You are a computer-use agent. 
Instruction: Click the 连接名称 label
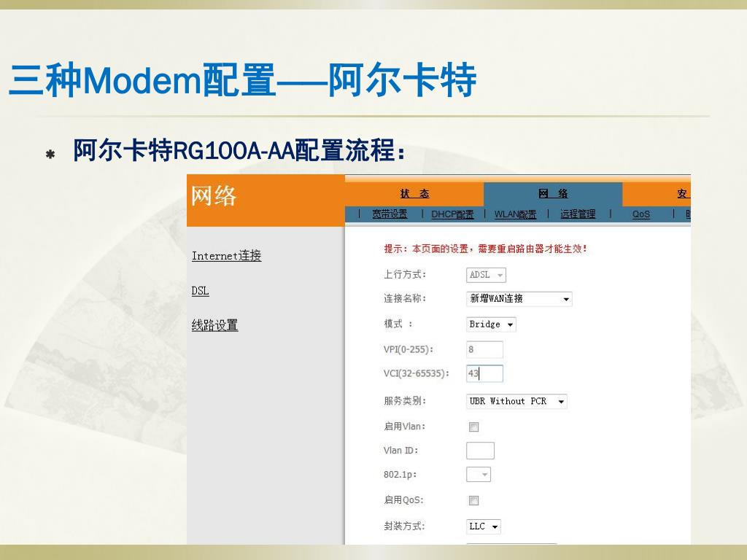pos(405,298)
